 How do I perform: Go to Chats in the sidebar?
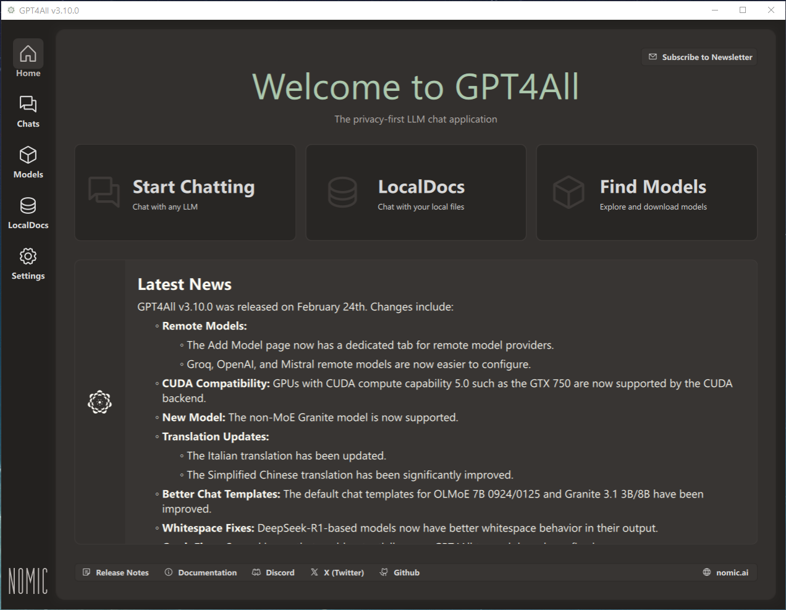click(28, 111)
